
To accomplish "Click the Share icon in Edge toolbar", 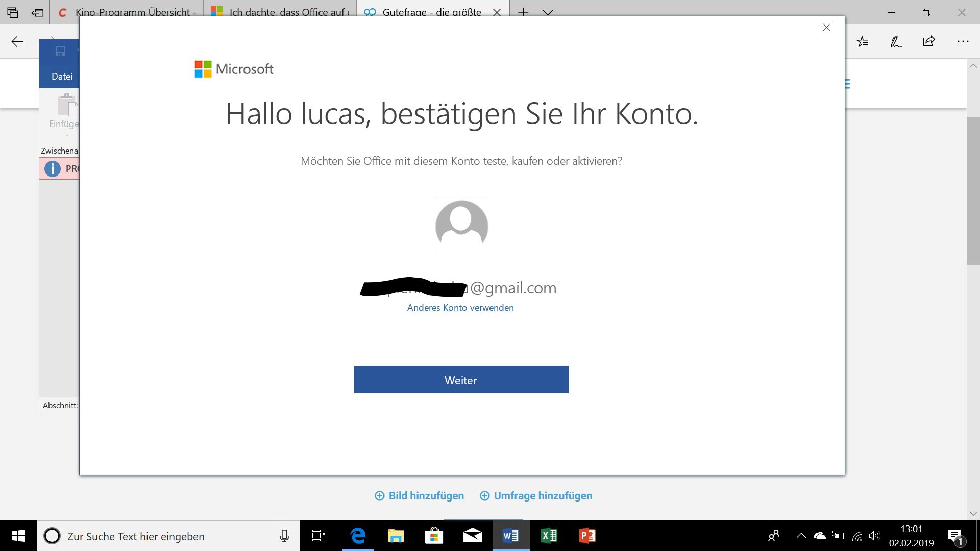I will point(929,42).
